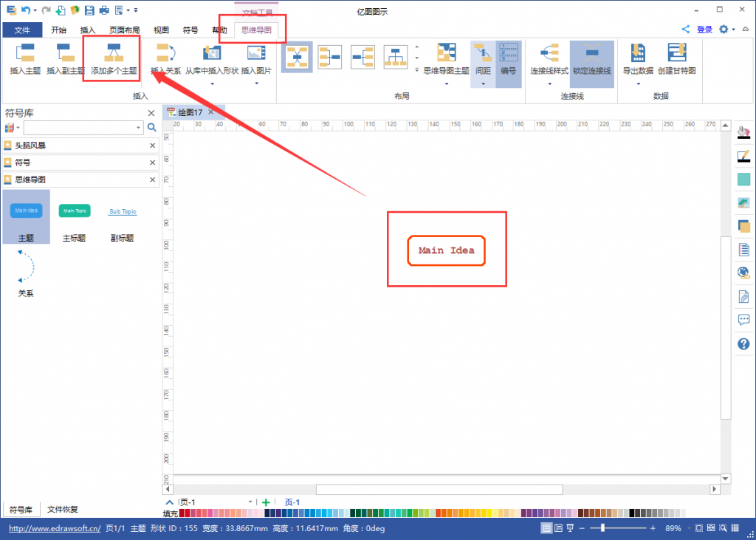Add a new page with the plus button
The width and height of the screenshot is (756, 540).
266,502
